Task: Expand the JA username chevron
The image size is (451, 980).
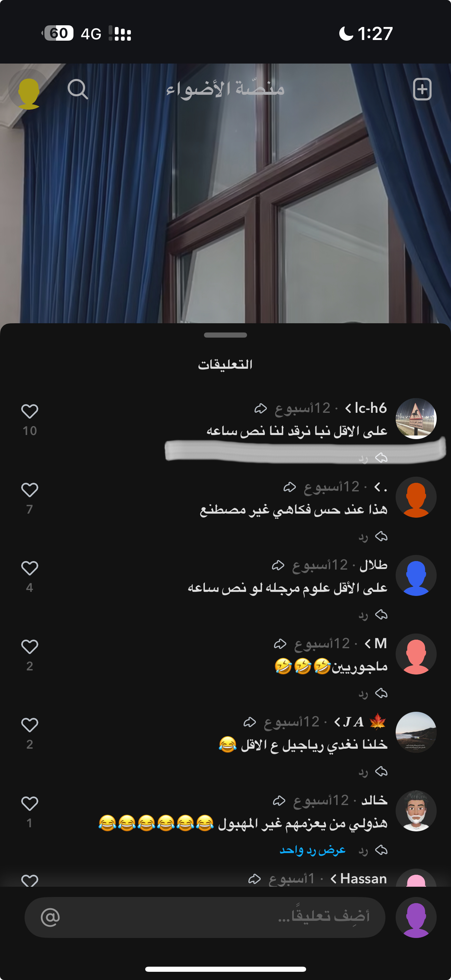Action: coord(337,722)
